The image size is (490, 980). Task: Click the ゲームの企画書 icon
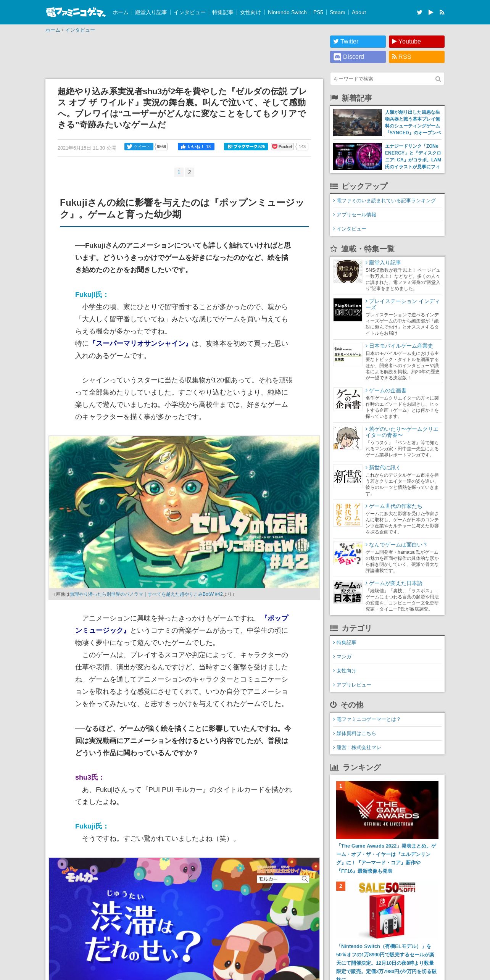click(348, 399)
